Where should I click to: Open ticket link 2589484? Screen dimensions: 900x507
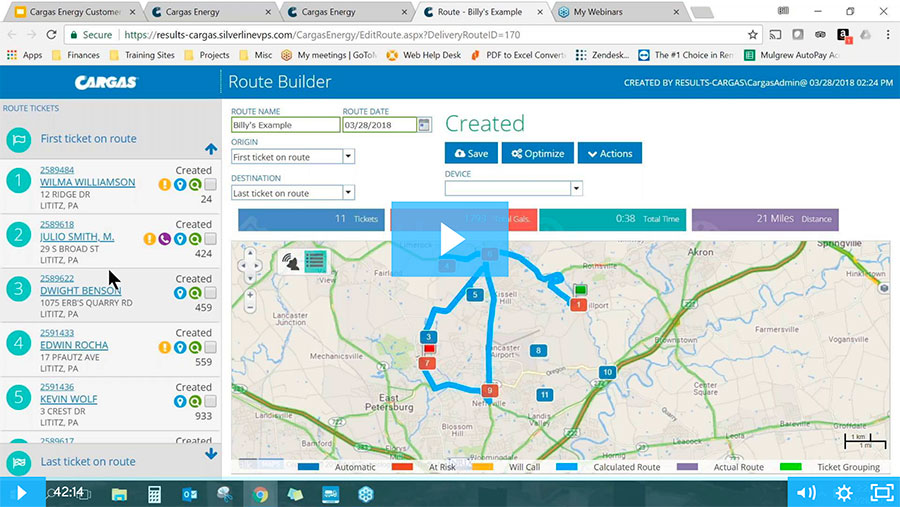click(x=57, y=170)
